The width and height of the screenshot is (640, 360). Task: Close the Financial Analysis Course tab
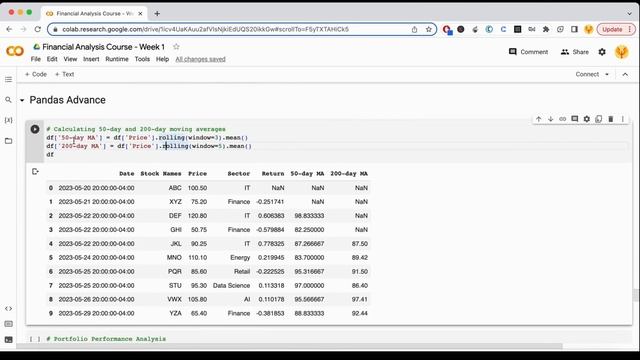click(x=140, y=13)
